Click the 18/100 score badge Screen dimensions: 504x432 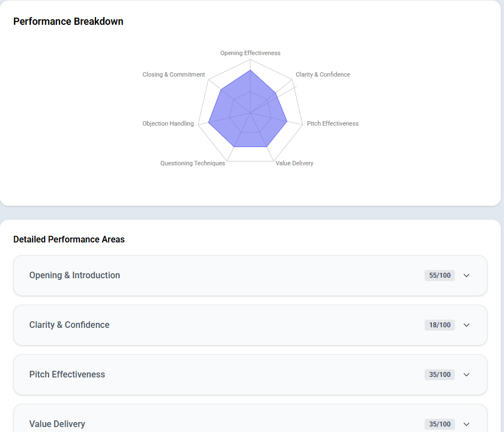(439, 325)
